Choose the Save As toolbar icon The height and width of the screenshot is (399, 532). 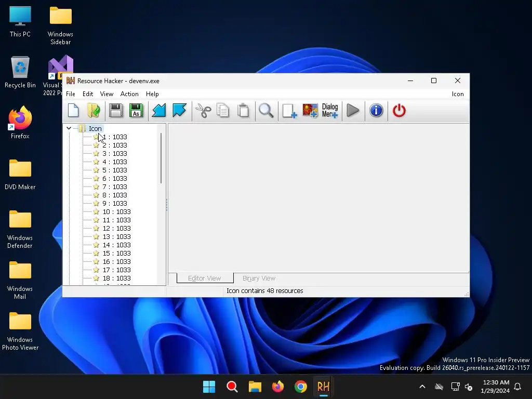(136, 111)
